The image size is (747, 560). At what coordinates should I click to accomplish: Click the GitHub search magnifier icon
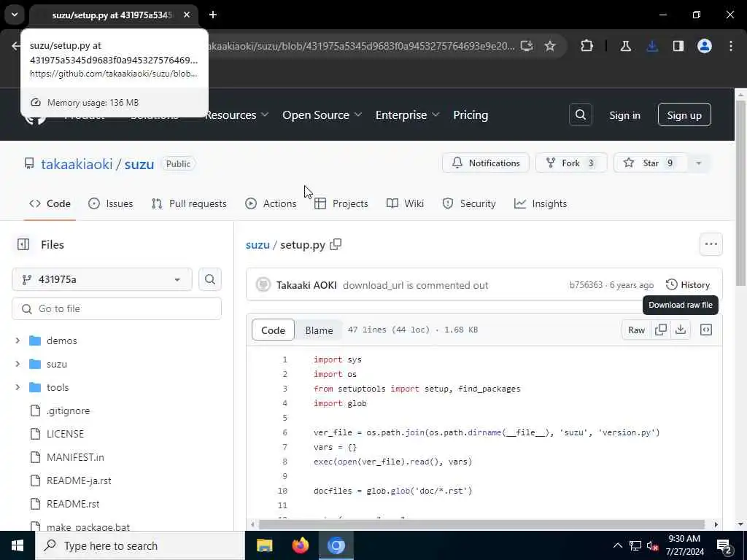(580, 114)
